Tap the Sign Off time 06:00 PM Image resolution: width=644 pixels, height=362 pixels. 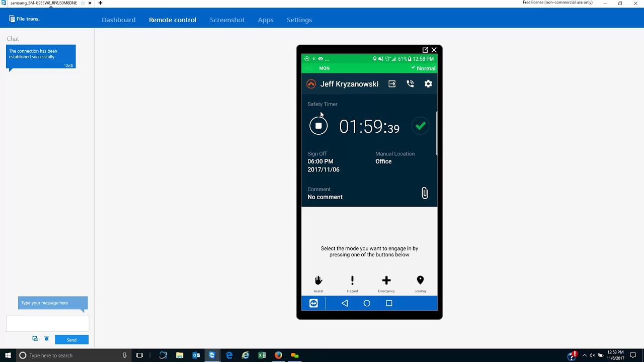(320, 161)
